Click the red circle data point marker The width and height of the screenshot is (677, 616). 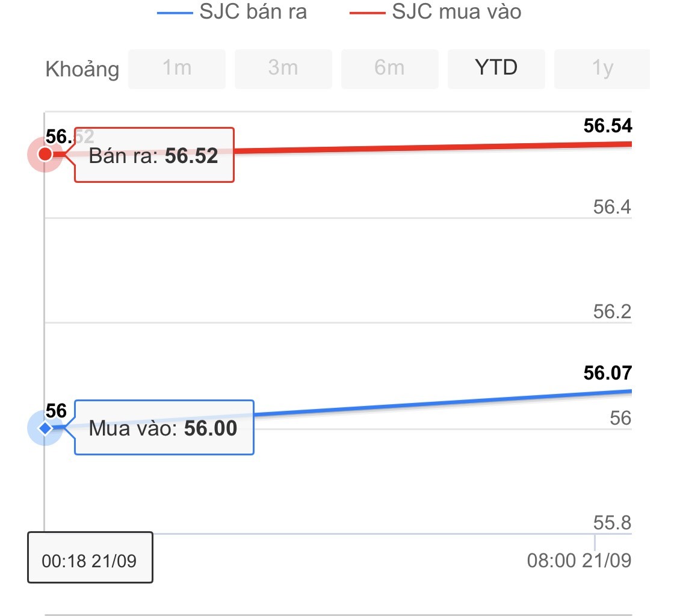[x=45, y=155]
